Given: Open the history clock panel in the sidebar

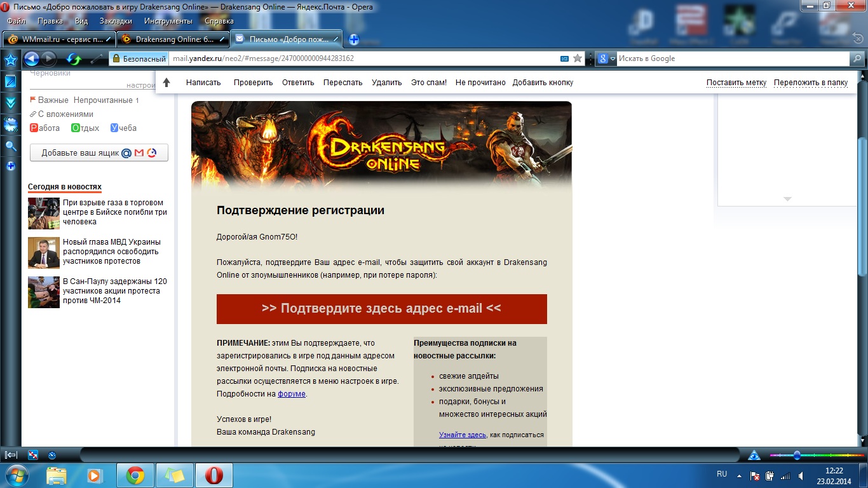Looking at the screenshot, I should [11, 125].
